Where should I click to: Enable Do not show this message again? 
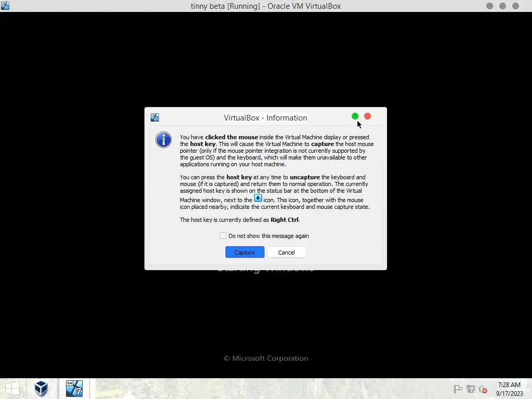pyautogui.click(x=223, y=235)
